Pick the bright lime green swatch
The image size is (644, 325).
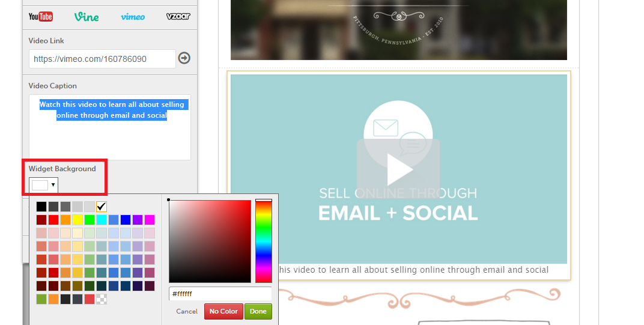(x=89, y=220)
